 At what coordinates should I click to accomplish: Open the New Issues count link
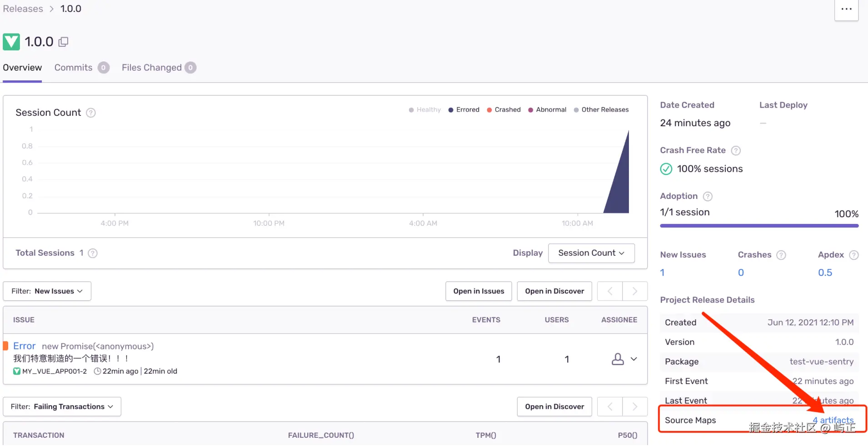[x=663, y=273]
